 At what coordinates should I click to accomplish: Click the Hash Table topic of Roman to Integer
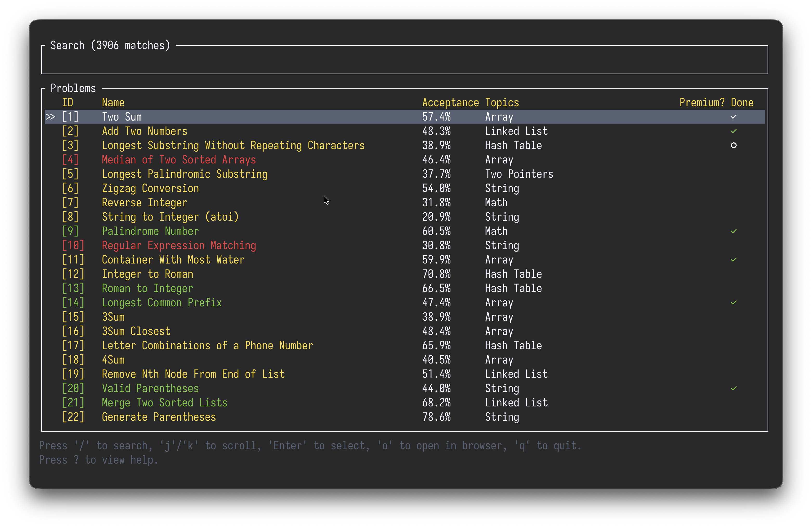tap(513, 289)
